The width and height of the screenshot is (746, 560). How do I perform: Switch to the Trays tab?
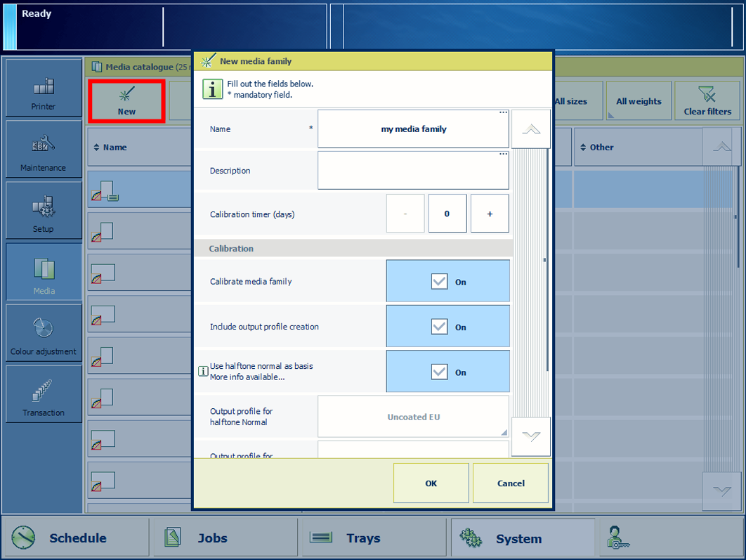pos(374,538)
